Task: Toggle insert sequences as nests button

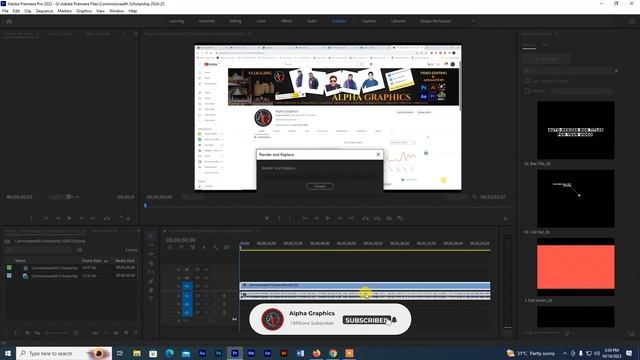Action: click(170, 247)
